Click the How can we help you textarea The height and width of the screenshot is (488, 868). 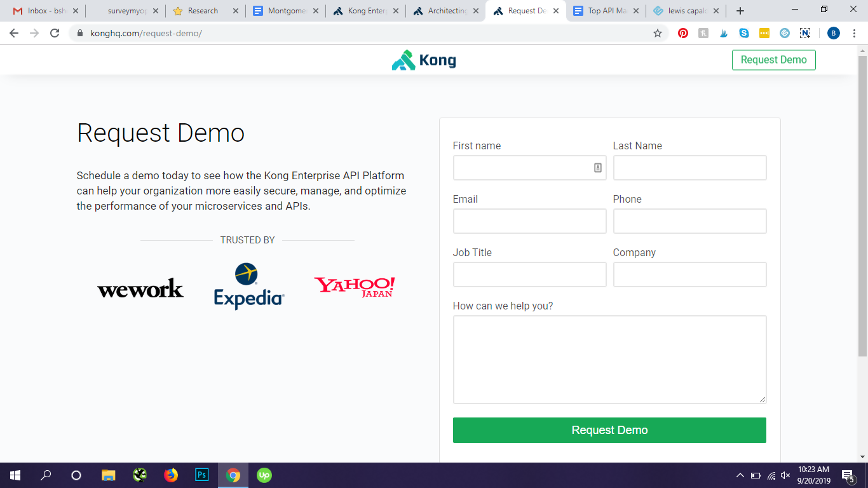pyautogui.click(x=609, y=360)
